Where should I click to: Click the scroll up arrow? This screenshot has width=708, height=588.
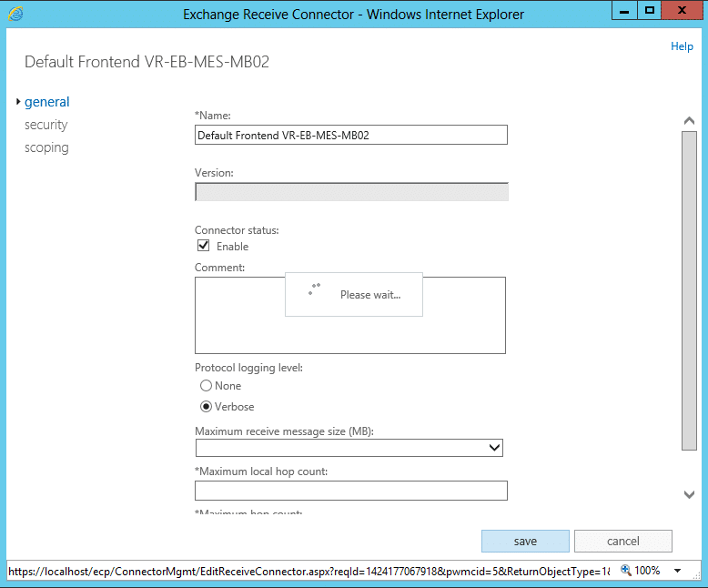[x=689, y=120]
